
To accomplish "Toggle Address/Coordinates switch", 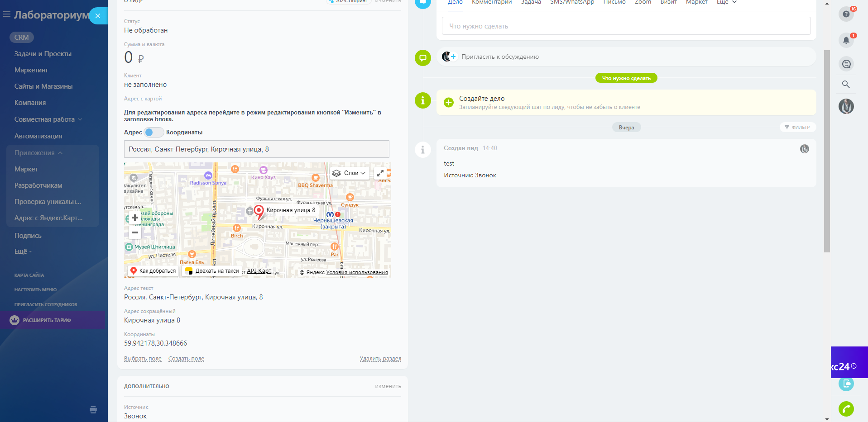I will click(153, 133).
